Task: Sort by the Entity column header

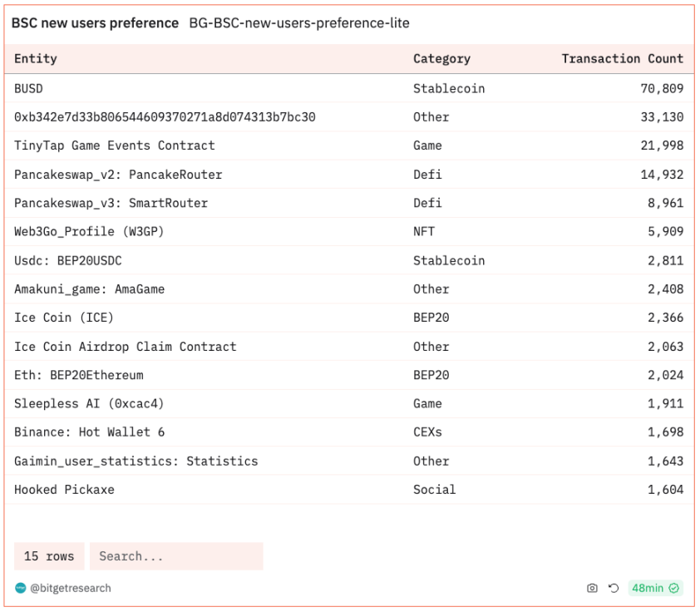Action: tap(36, 59)
